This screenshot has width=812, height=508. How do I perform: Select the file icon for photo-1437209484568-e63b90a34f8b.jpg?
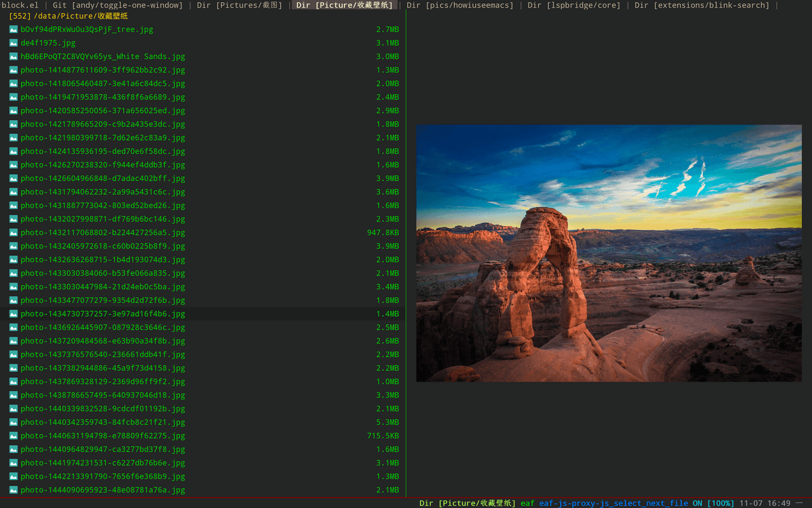(13, 341)
